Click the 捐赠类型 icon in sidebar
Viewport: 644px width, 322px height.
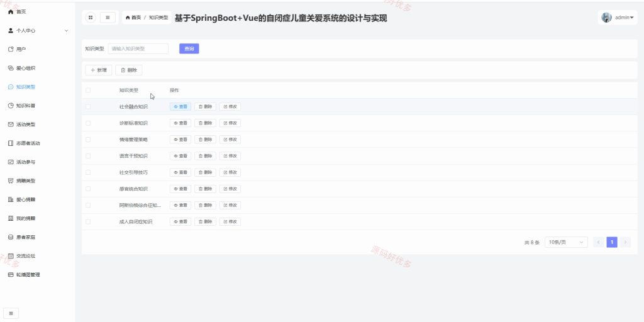(11, 180)
